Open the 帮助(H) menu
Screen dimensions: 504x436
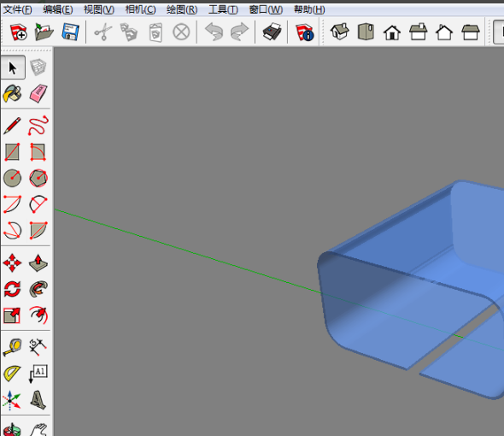pos(309,9)
